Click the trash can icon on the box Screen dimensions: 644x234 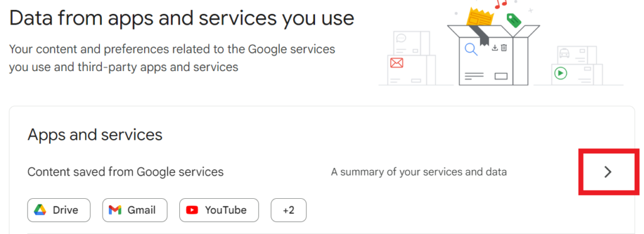click(504, 48)
